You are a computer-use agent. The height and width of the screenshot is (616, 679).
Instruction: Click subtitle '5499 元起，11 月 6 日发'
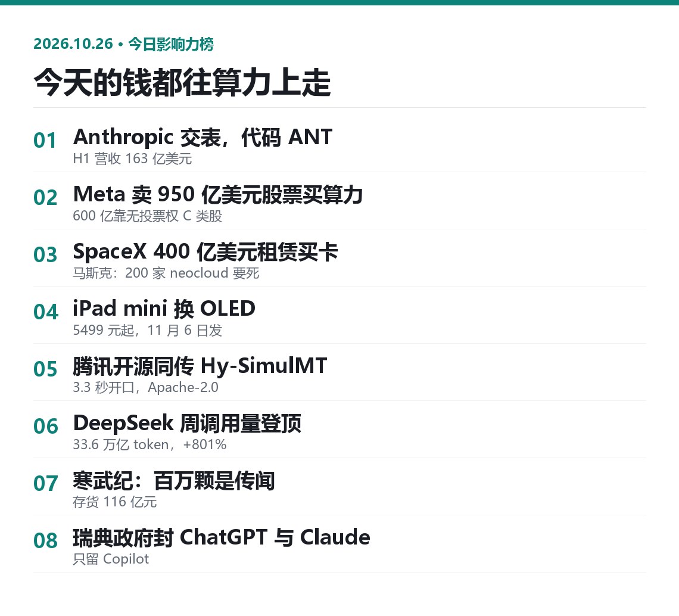click(x=147, y=330)
